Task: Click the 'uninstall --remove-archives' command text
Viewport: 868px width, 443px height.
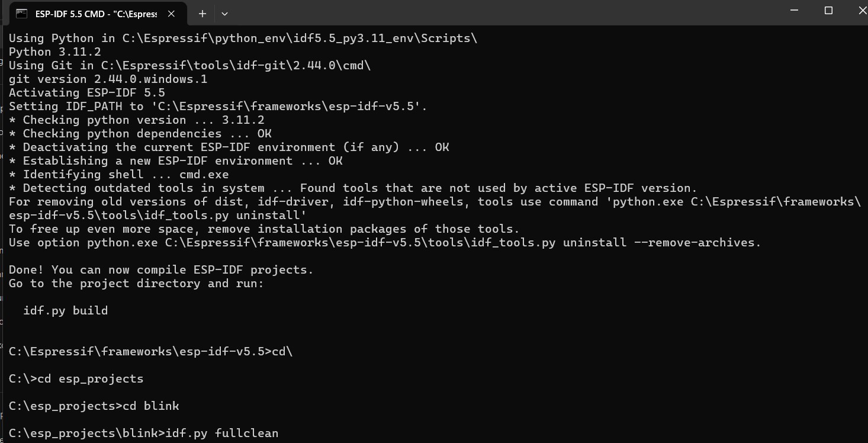Action: tap(661, 243)
